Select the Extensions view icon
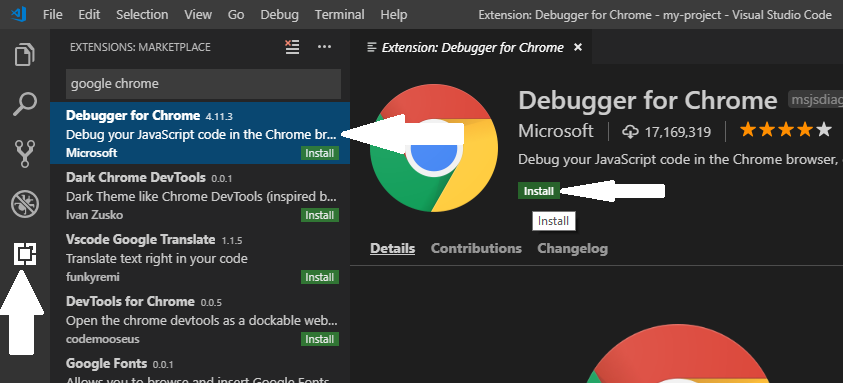The height and width of the screenshot is (383, 843). [x=25, y=254]
